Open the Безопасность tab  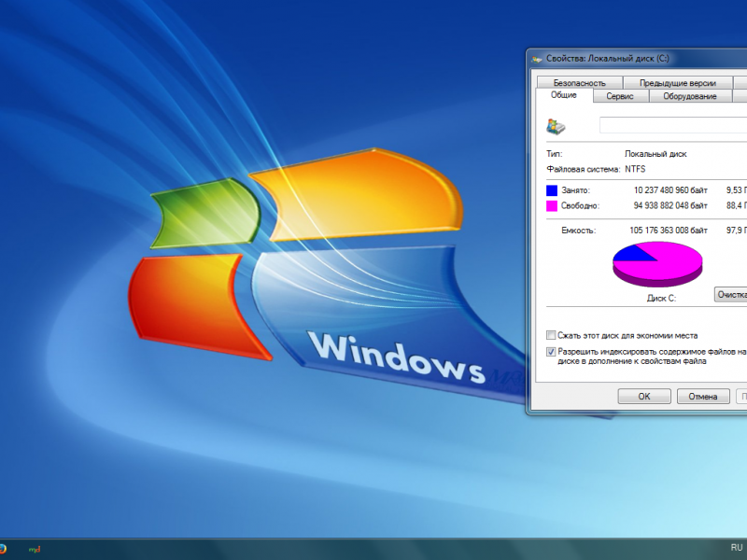coord(579,83)
